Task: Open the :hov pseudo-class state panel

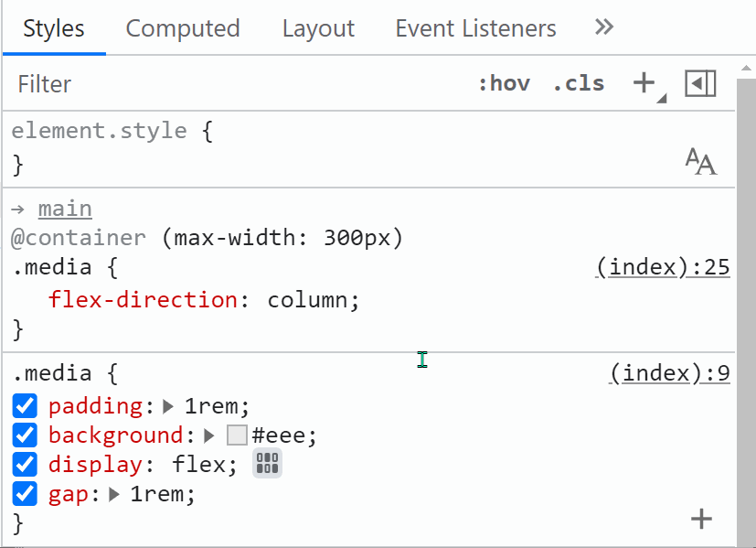Action: click(x=504, y=83)
